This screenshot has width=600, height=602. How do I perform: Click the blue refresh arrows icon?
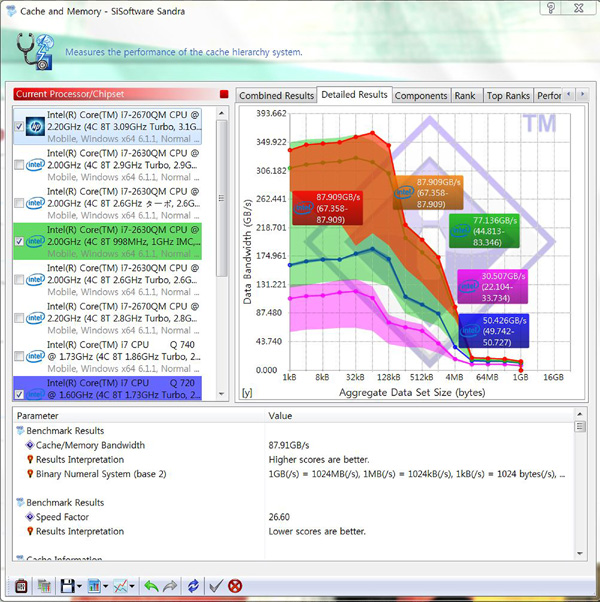pyautogui.click(x=193, y=586)
